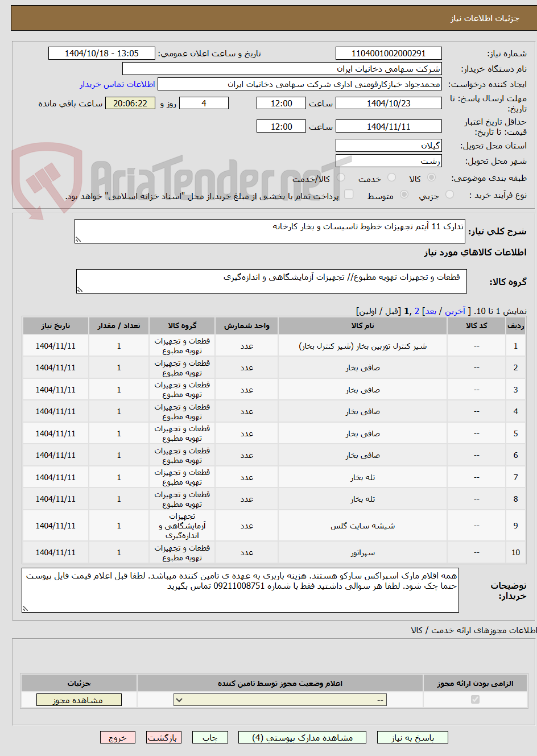The height and width of the screenshot is (756, 537).
Task: Select جزیی as نوع فرآیند خرید
Action: click(x=449, y=194)
